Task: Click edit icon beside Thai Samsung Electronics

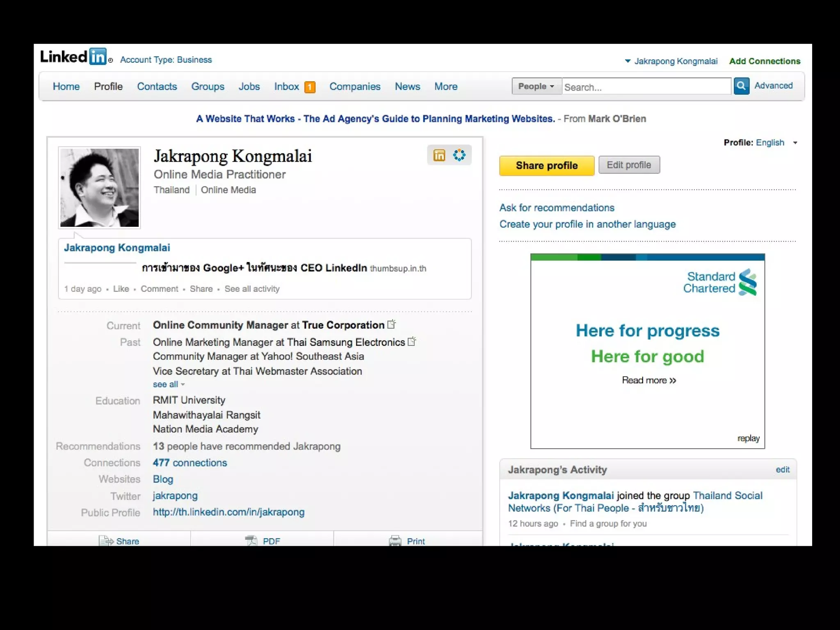Action: point(412,341)
